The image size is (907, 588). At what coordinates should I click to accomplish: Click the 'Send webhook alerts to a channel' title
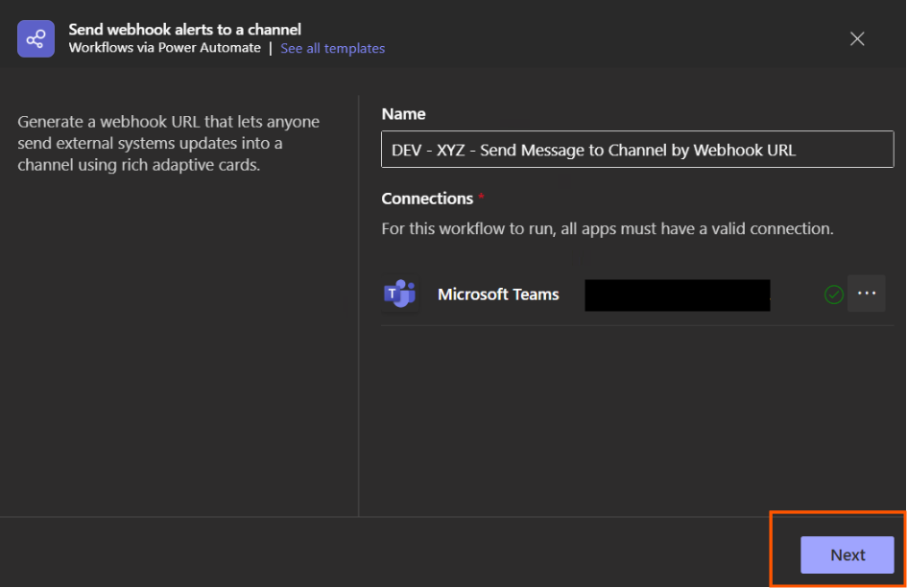[184, 30]
